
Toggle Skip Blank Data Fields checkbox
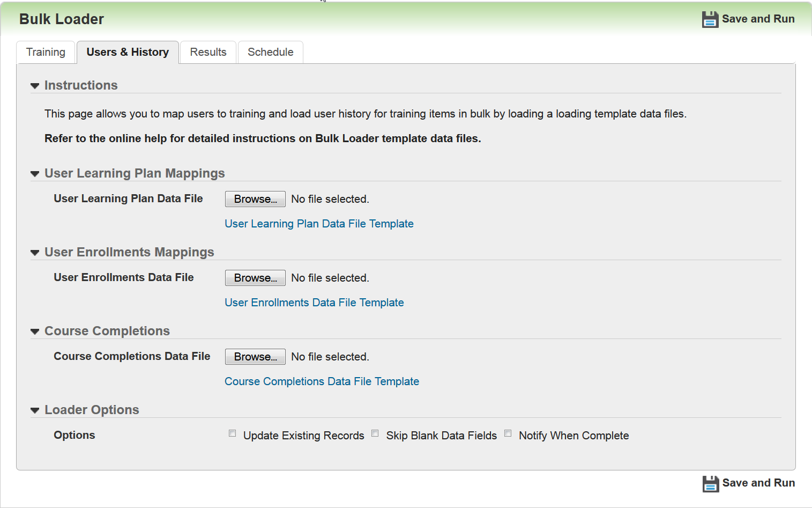[375, 433]
